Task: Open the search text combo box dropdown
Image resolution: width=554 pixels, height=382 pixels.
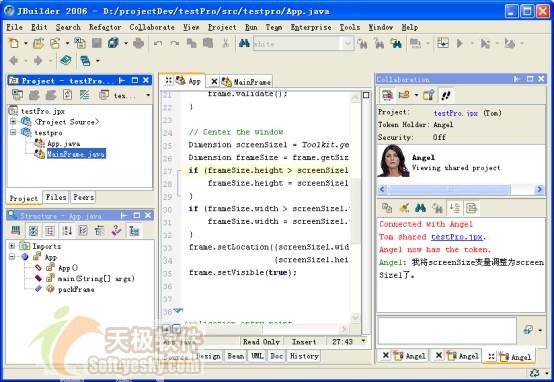Action: [348, 43]
